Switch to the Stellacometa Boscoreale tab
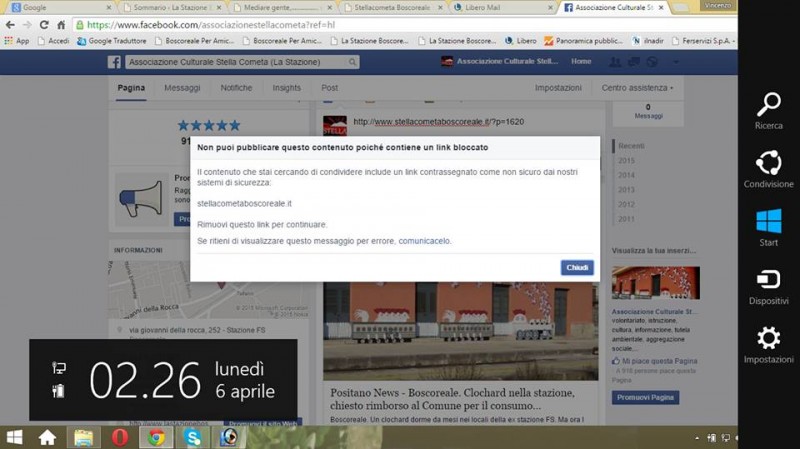Image resolution: width=800 pixels, height=449 pixels. point(393,8)
